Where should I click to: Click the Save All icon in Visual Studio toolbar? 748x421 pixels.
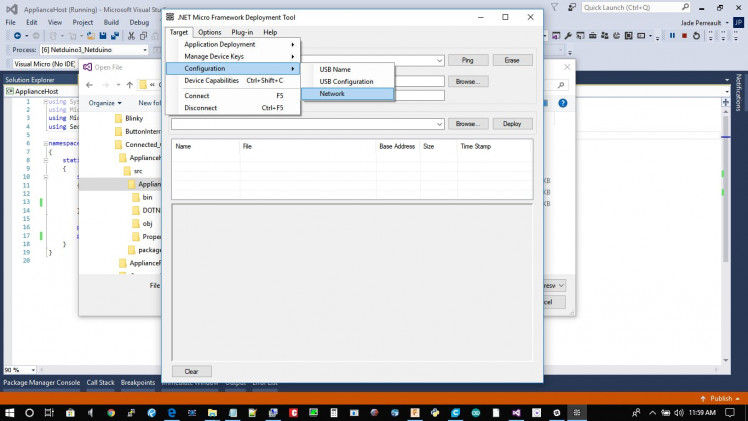115,36
